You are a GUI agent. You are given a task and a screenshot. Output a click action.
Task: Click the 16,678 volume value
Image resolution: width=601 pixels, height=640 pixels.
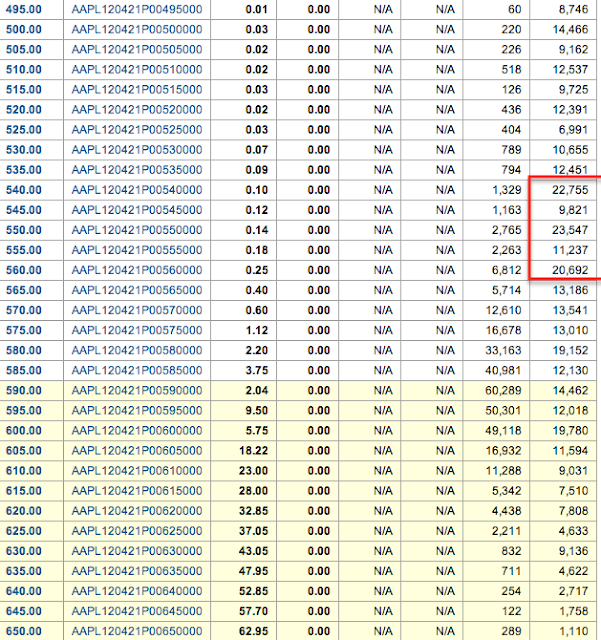coord(503,330)
